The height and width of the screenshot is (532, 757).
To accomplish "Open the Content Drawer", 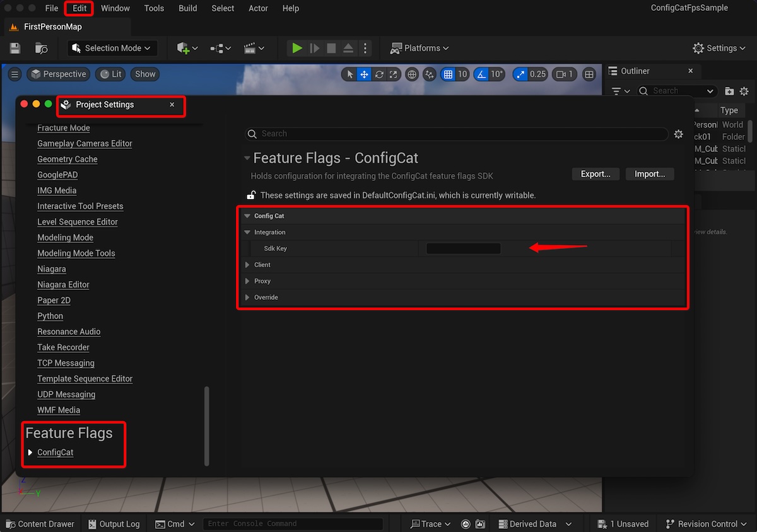I will (x=40, y=523).
